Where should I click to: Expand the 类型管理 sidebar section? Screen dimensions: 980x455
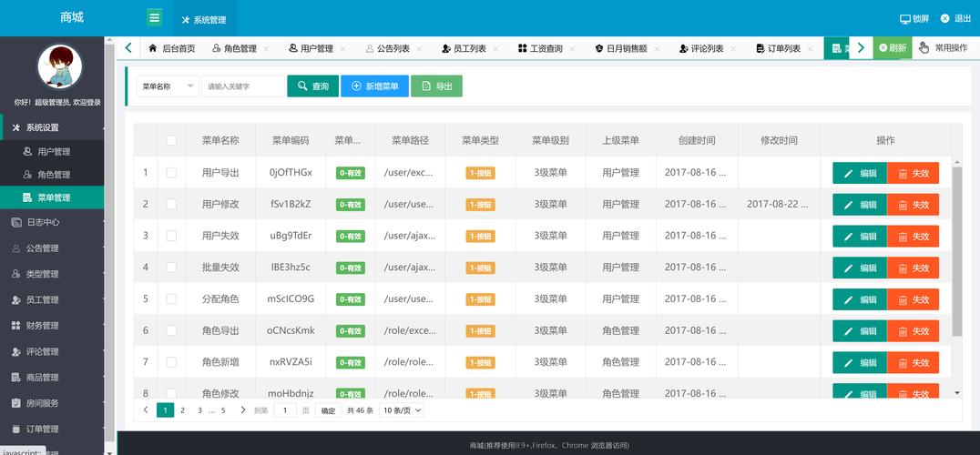53,274
